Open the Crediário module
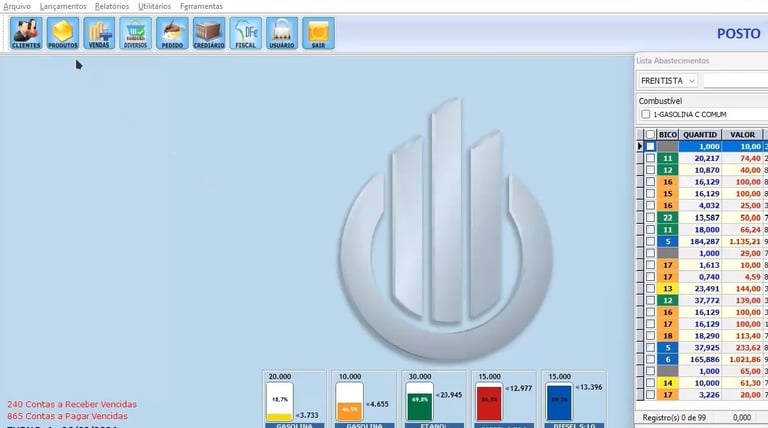This screenshot has width=768, height=428. tap(209, 33)
